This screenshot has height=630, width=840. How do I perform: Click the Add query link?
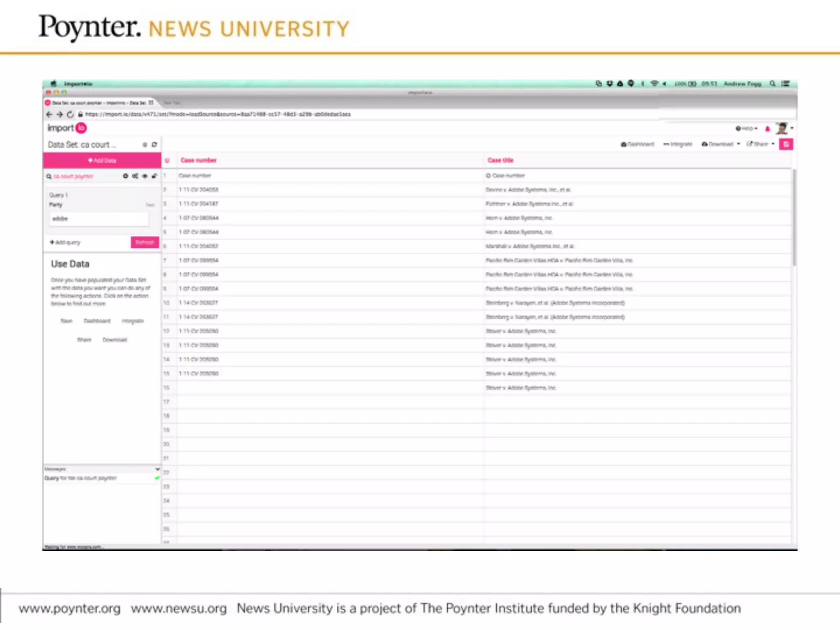click(x=65, y=242)
